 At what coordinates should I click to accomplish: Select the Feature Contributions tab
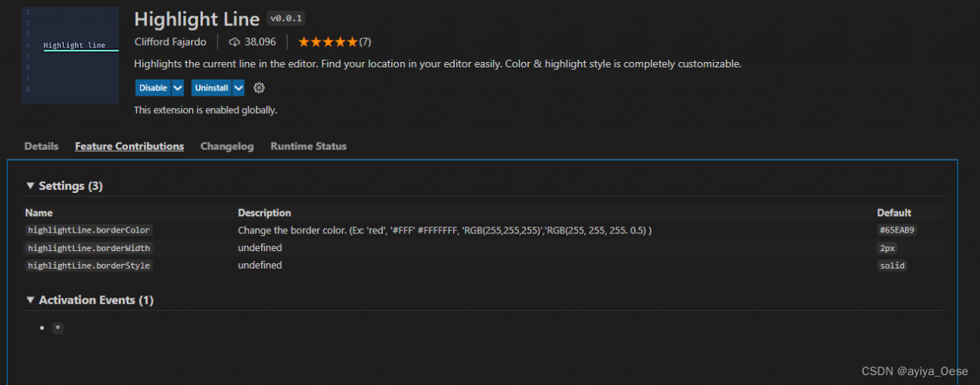[x=129, y=146]
